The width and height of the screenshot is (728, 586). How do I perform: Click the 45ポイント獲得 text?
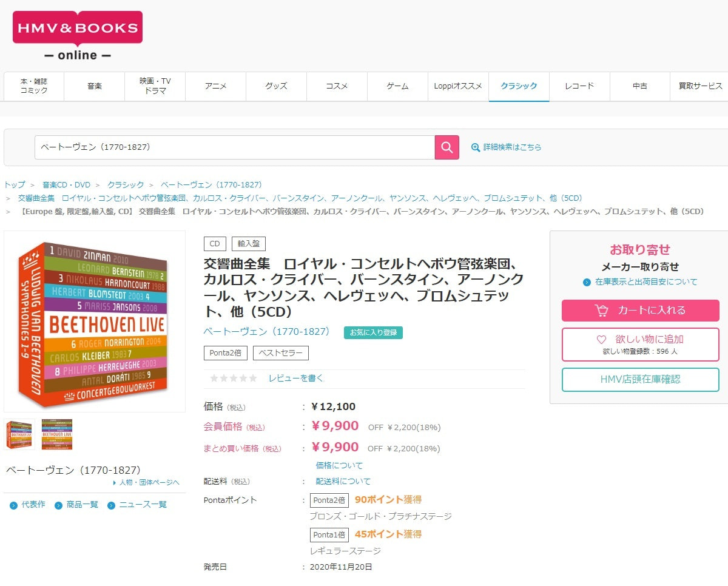point(388,534)
